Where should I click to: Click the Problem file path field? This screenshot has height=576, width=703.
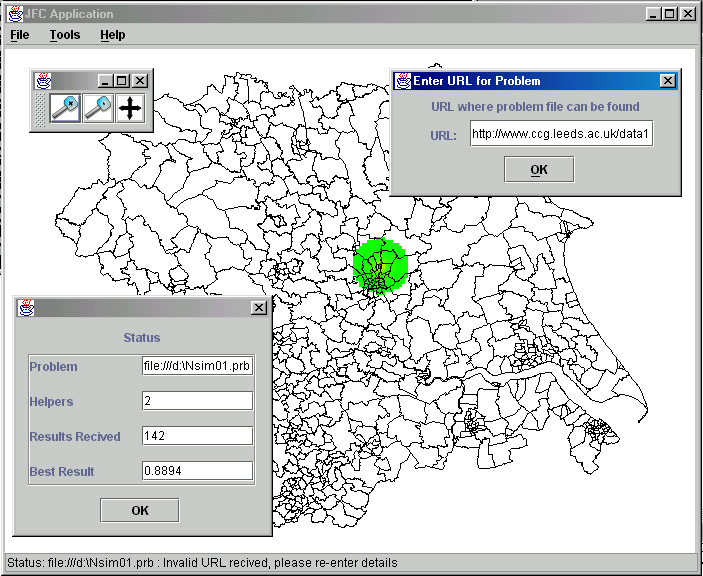197,367
